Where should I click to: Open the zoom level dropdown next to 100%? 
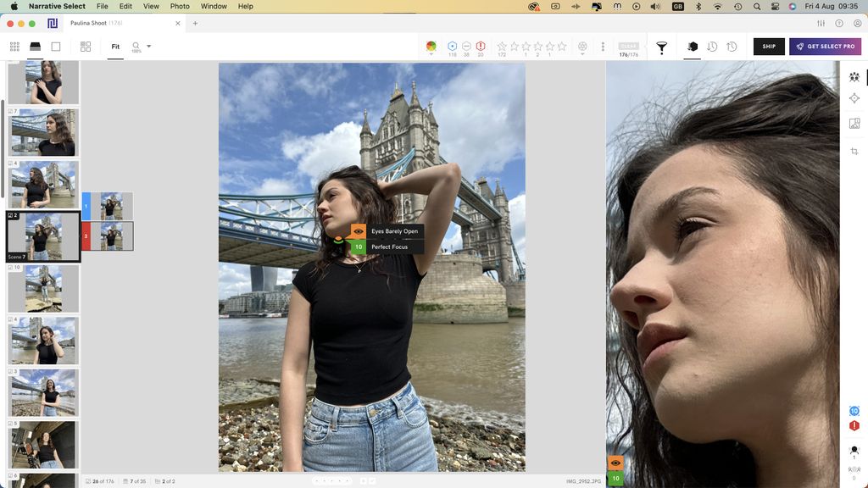tap(148, 47)
